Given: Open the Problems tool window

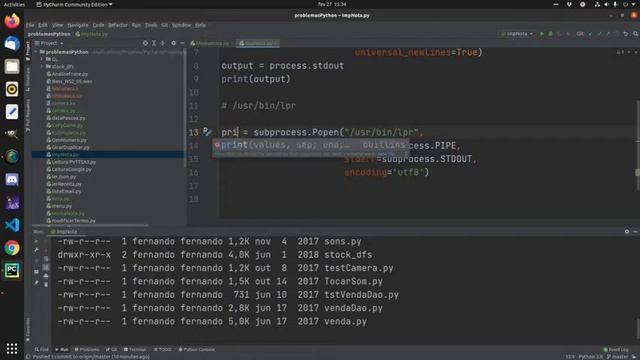Looking at the screenshot, I should coord(87,349).
